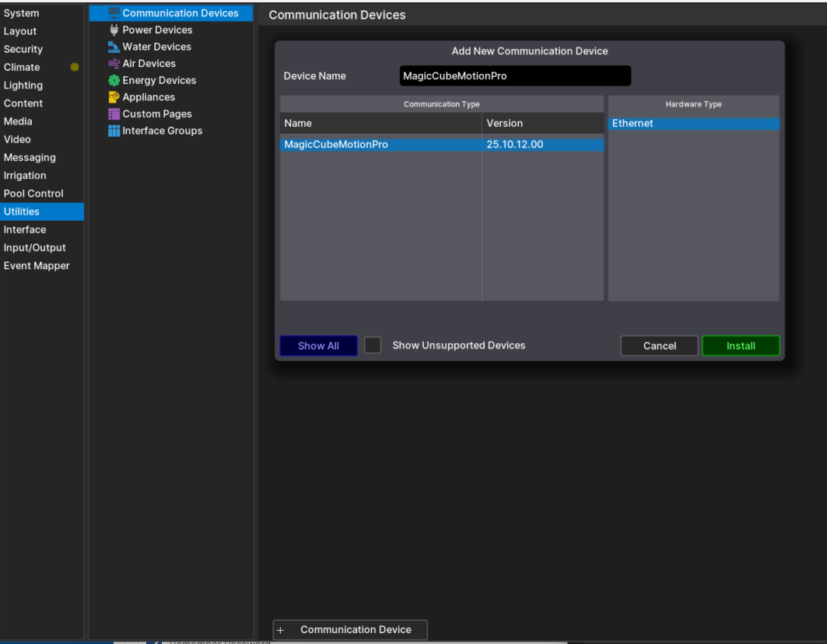Screen dimensions: 827x644
Task: Select MagicCubeMotionPro row in Communication Type list
Action: tap(380, 145)
